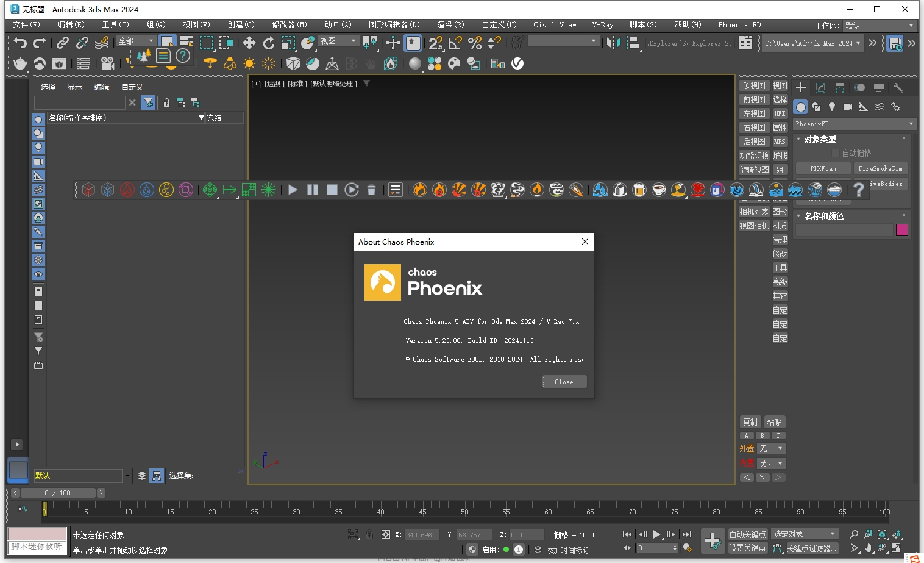Toggle 自动关键点 auto key mode
Viewport: 924px width, 563px height.
pyautogui.click(x=748, y=534)
